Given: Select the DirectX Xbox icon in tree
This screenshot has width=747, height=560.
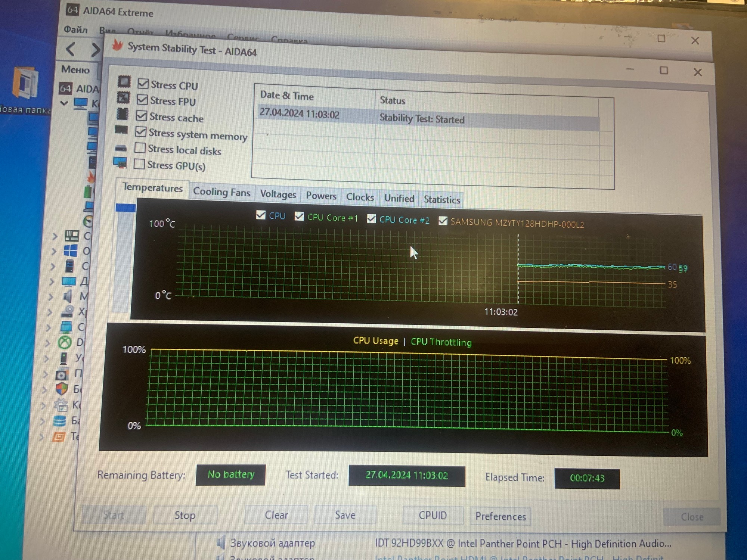Looking at the screenshot, I should click(65, 342).
